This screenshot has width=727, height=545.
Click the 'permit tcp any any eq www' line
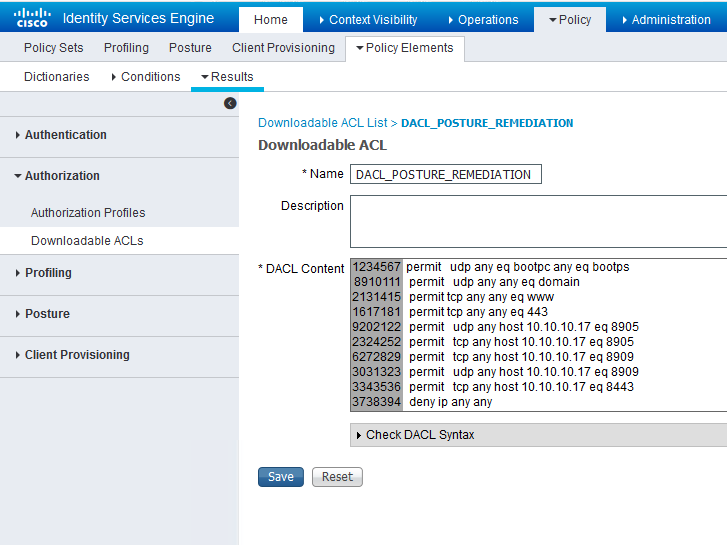tap(481, 297)
